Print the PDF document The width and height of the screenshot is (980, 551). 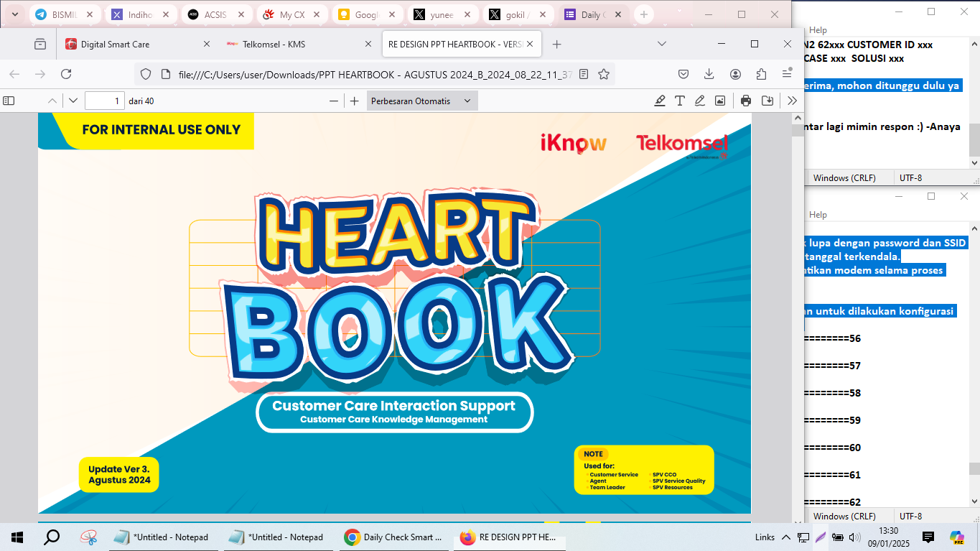(746, 101)
